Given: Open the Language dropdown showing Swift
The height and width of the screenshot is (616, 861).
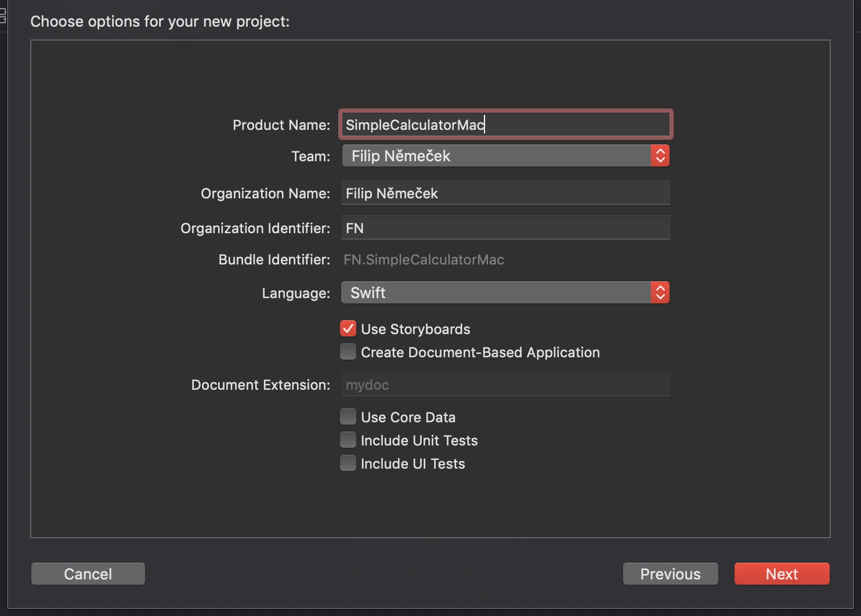Looking at the screenshot, I should 499,292.
